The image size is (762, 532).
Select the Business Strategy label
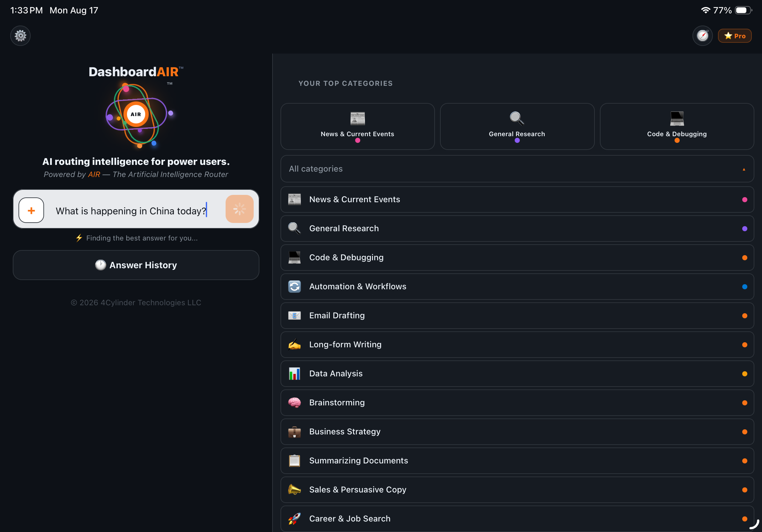(x=345, y=432)
